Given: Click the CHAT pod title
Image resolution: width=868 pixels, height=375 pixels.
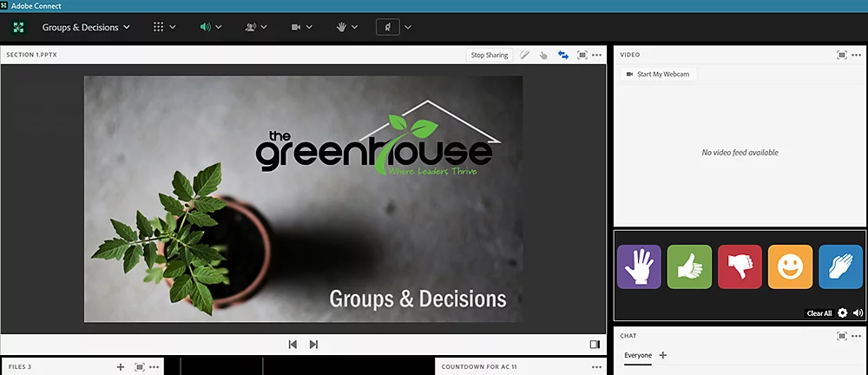Looking at the screenshot, I should [628, 336].
